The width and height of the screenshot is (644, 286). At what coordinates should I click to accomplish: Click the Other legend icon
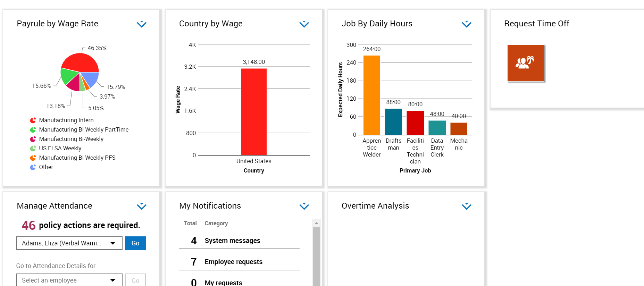pos(33,167)
